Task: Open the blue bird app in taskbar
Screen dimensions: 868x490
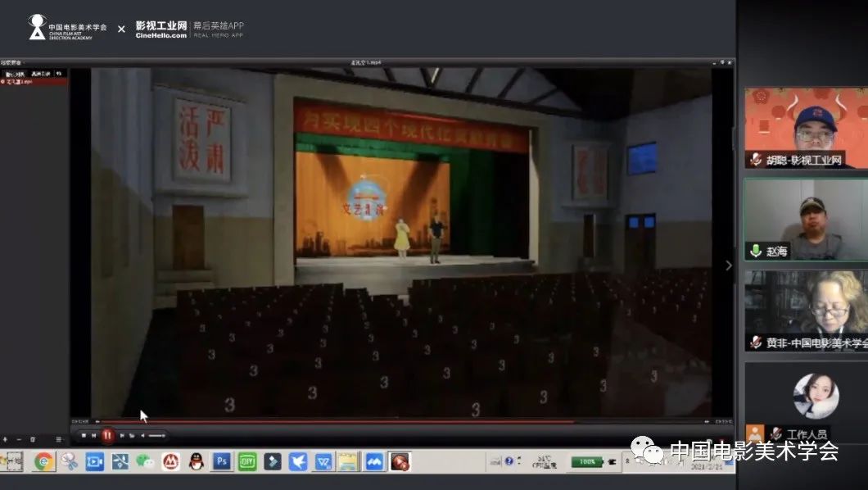Action: point(298,461)
